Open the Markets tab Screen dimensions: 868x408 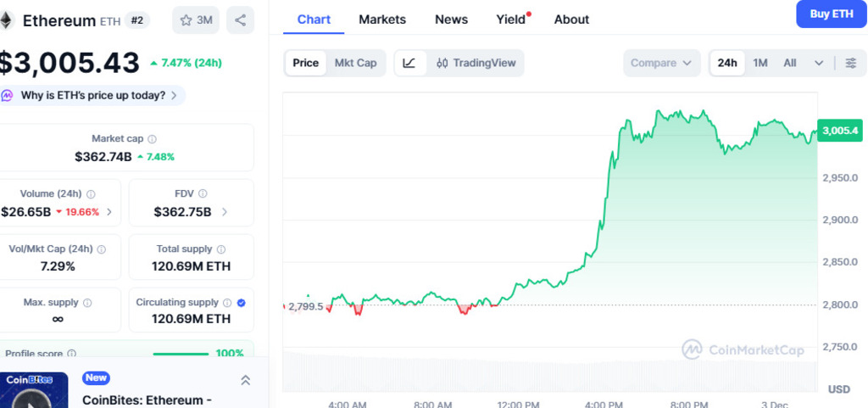tap(382, 19)
